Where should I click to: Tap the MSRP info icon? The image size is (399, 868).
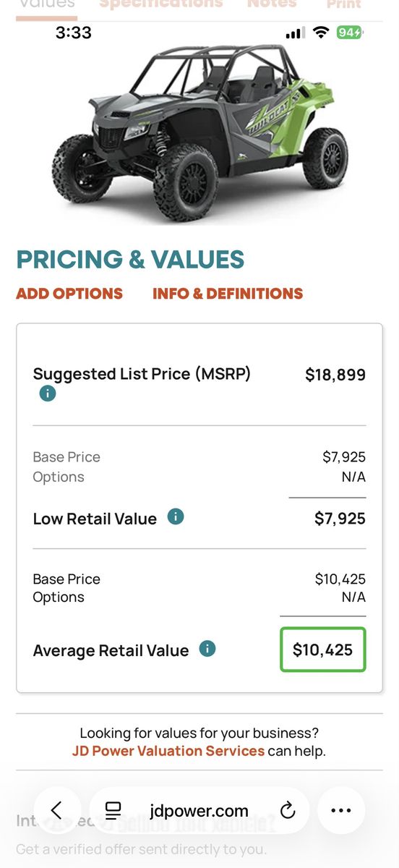click(48, 394)
